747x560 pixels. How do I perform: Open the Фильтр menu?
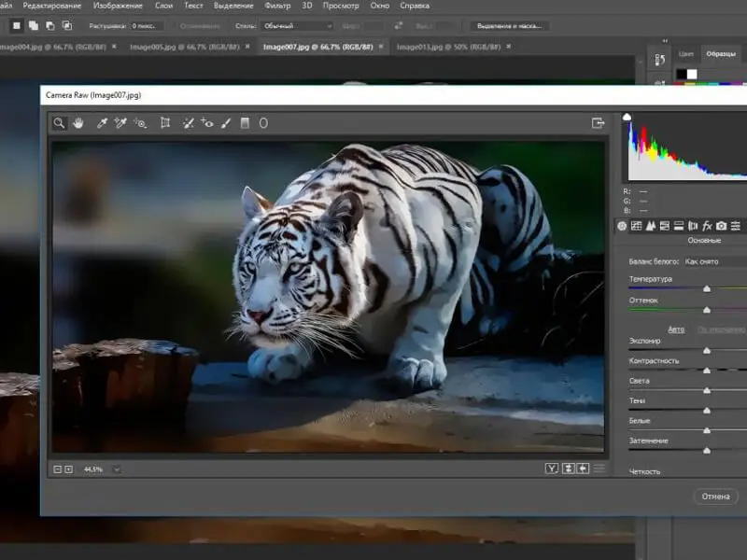pos(277,6)
